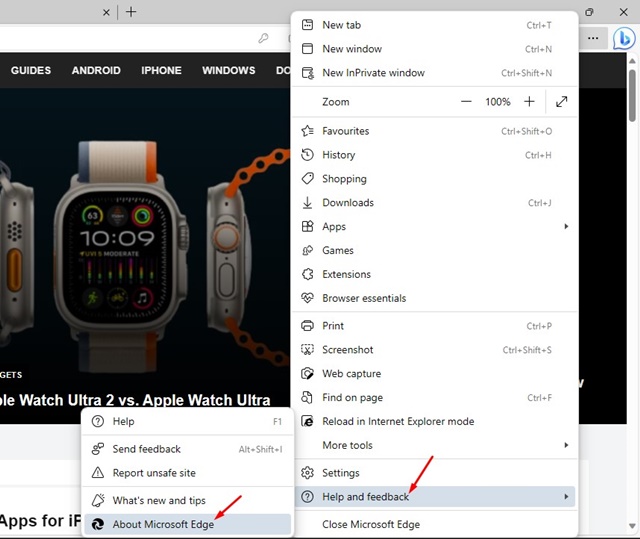
Task: Open History from the menu
Action: [x=435, y=155]
